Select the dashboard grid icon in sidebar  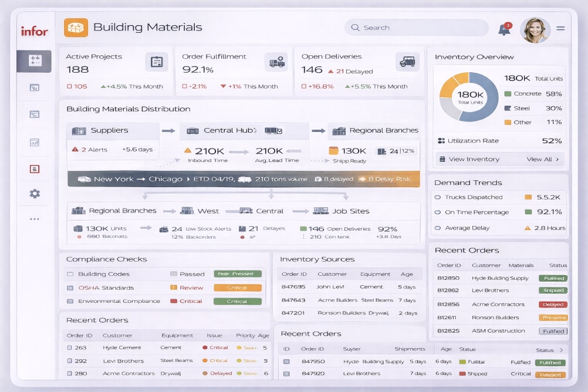click(x=35, y=60)
